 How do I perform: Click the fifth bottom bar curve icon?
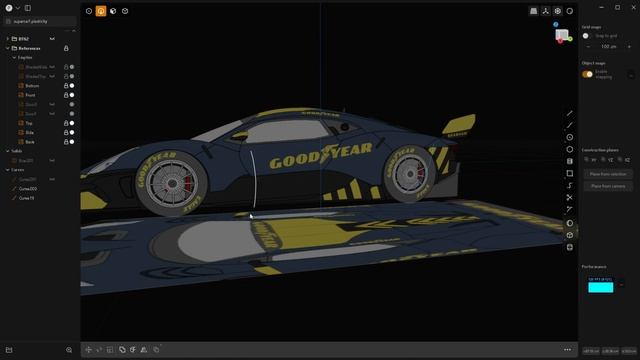pyautogui.click(x=133, y=349)
